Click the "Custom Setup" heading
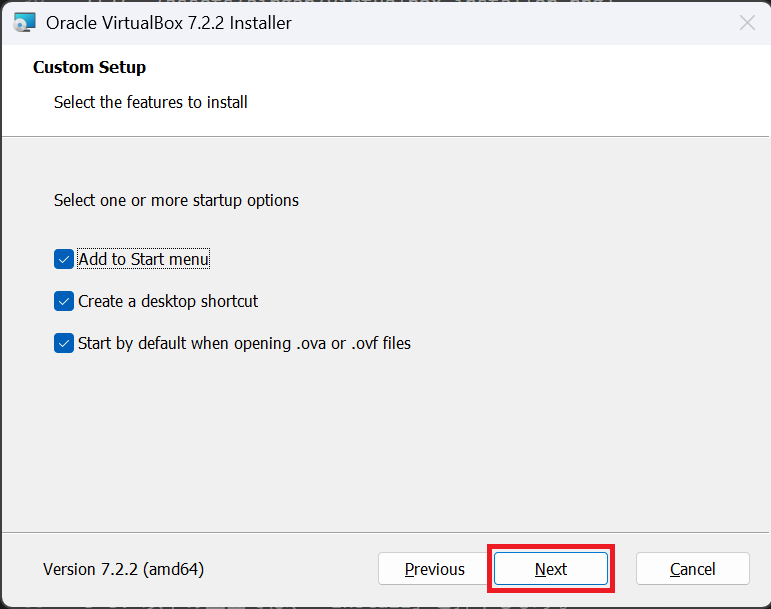The image size is (771, 609). [89, 67]
